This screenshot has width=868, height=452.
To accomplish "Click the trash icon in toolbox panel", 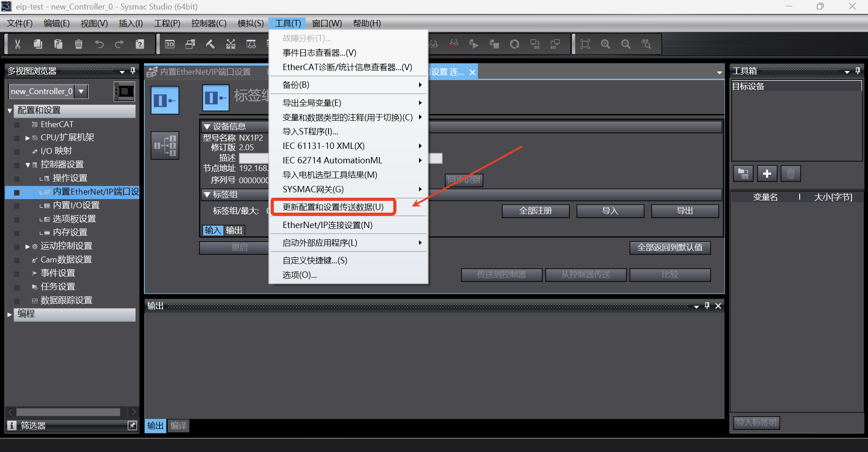I will click(791, 174).
